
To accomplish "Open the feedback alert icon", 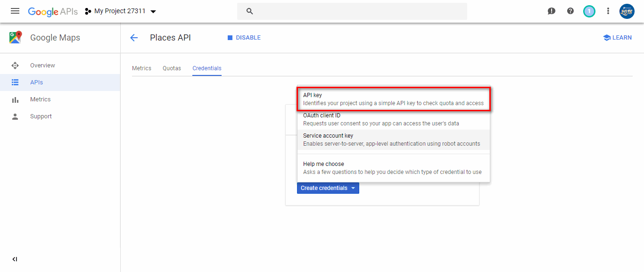I will point(552,11).
